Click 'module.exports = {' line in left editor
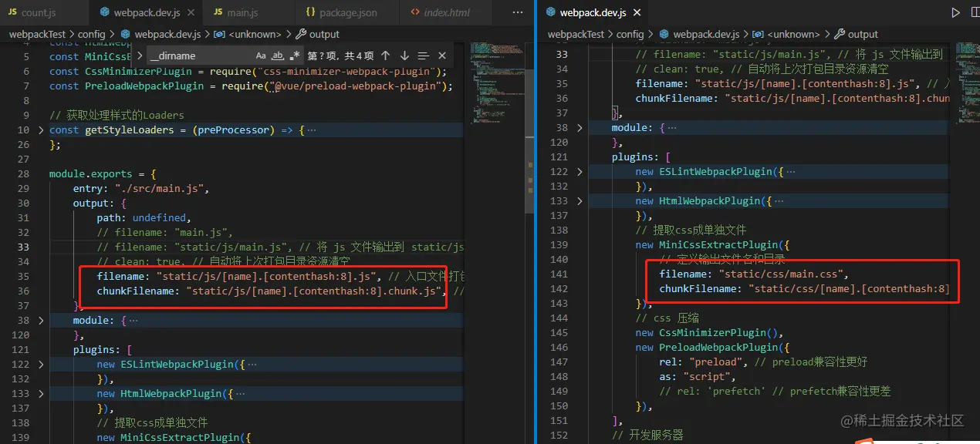This screenshot has height=444, width=980. coord(103,174)
